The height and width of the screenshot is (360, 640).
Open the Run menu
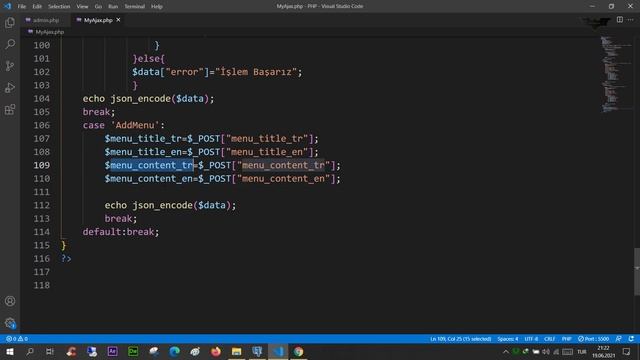pyautogui.click(x=113, y=6)
